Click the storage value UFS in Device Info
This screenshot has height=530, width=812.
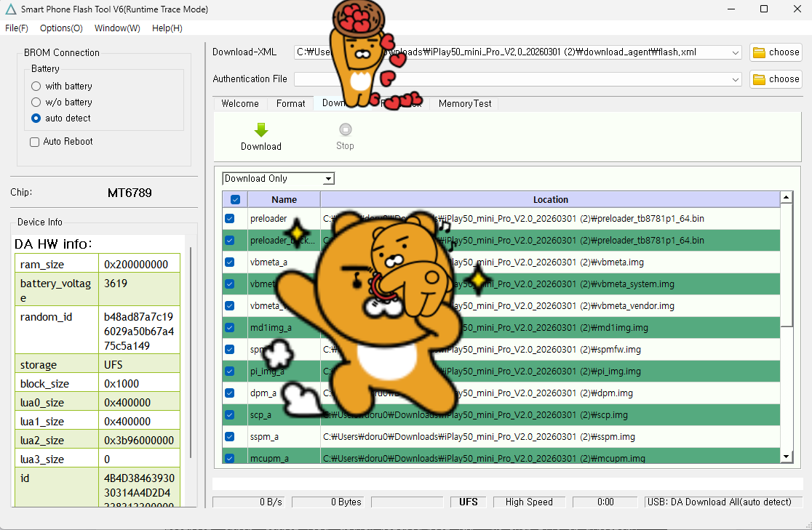(139, 365)
